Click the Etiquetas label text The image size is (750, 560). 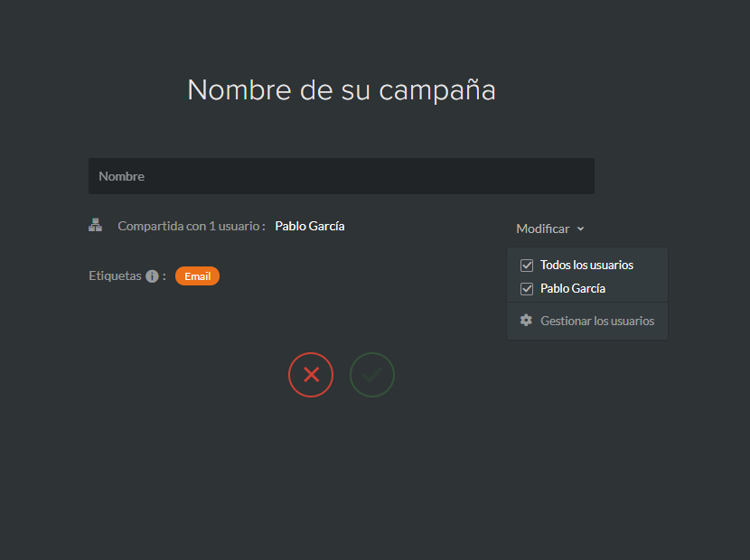115,275
